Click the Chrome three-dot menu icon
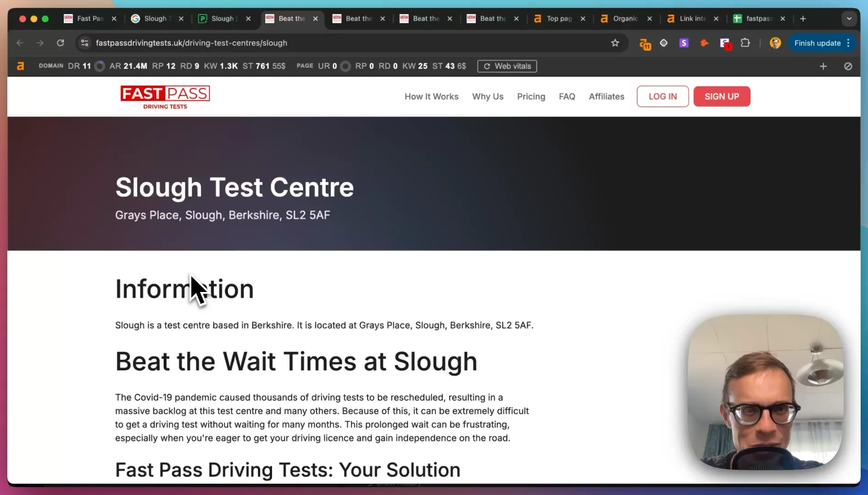This screenshot has height=495, width=868. pyautogui.click(x=848, y=43)
